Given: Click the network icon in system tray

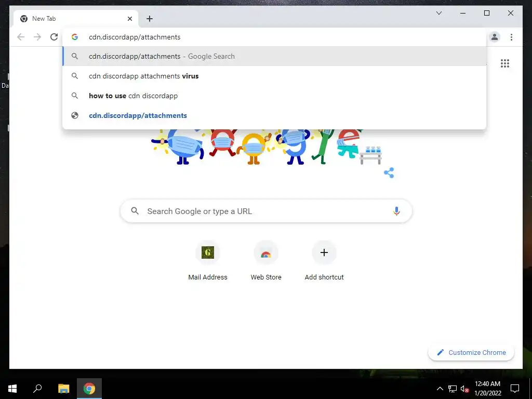Looking at the screenshot, I should pyautogui.click(x=453, y=389).
